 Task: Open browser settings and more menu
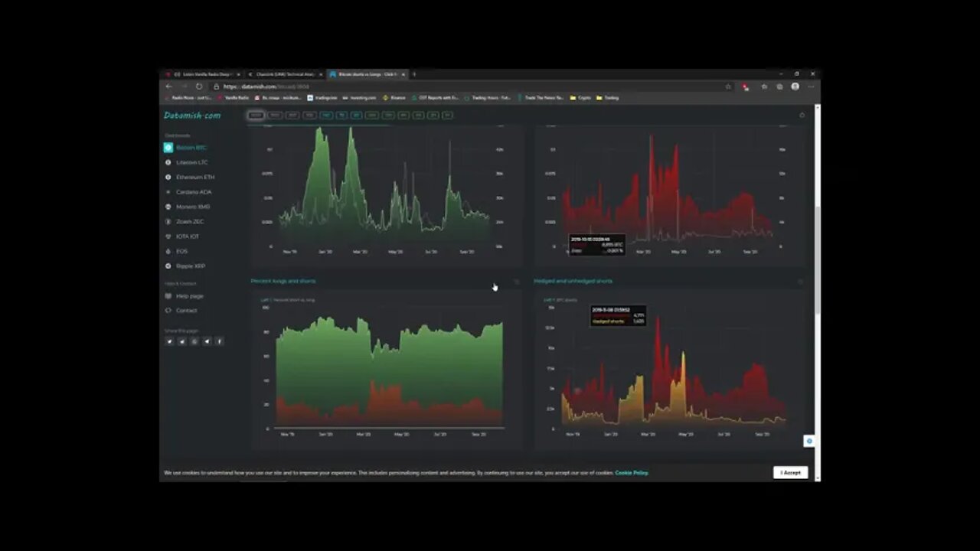(x=810, y=86)
